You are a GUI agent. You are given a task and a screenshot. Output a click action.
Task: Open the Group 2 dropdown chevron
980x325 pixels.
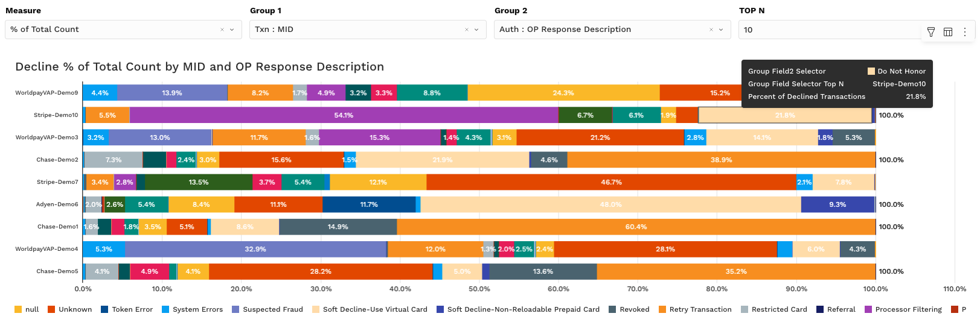point(721,30)
